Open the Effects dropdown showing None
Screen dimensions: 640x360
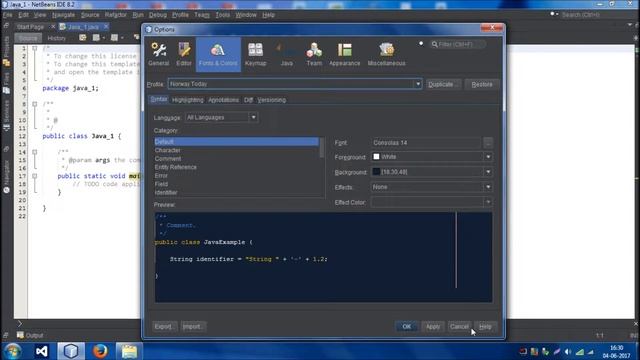[x=488, y=187]
